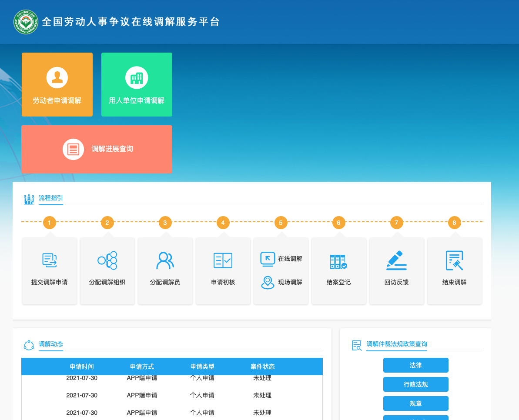519x420 pixels.
Task: Click the platform logo emblem
Action: pos(26,22)
